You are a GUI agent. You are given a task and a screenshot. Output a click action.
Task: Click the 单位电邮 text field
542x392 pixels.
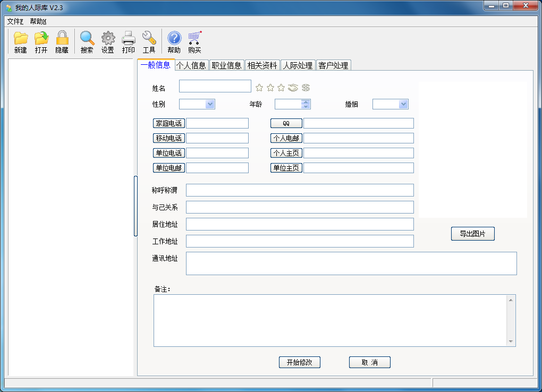(x=217, y=168)
